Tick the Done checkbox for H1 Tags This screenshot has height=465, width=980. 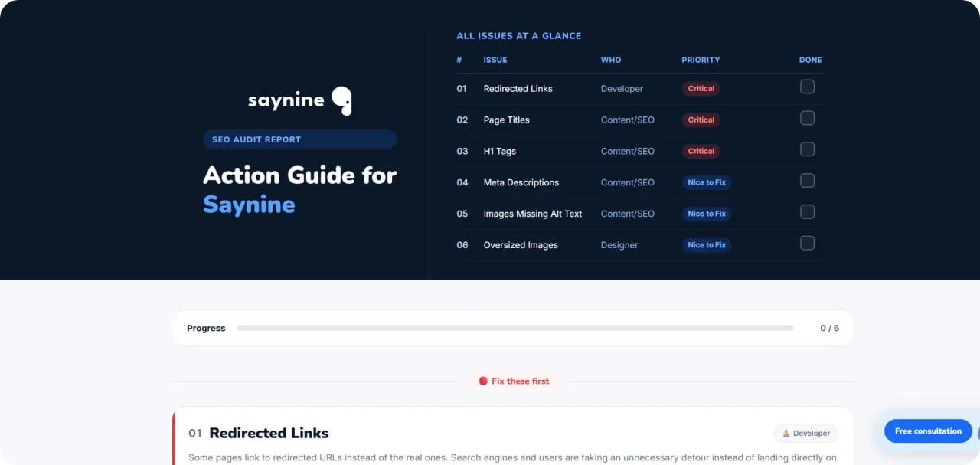pyautogui.click(x=807, y=149)
